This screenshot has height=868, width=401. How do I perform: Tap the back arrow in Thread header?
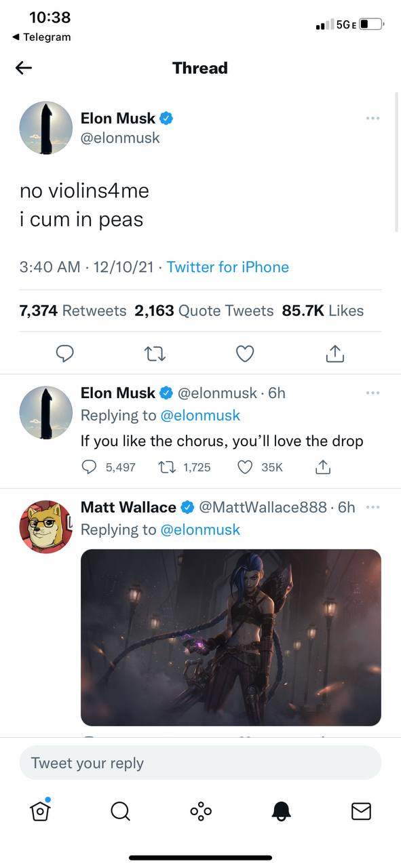(24, 68)
